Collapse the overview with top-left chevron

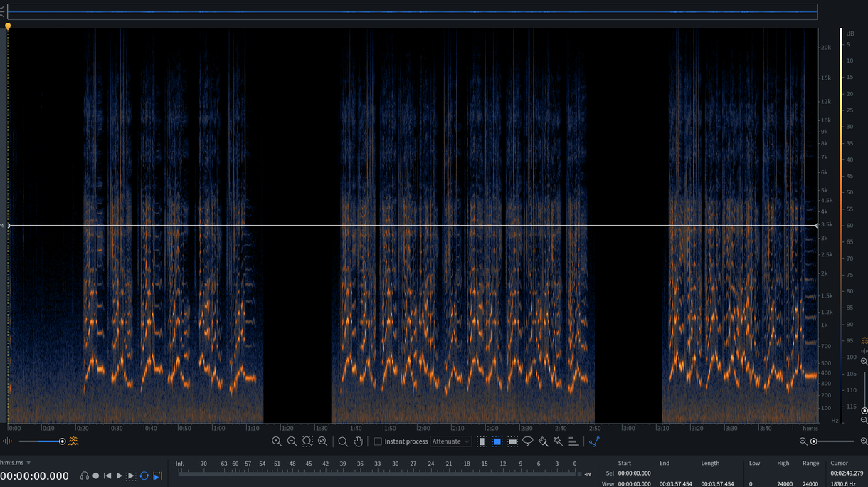(x=2, y=12)
